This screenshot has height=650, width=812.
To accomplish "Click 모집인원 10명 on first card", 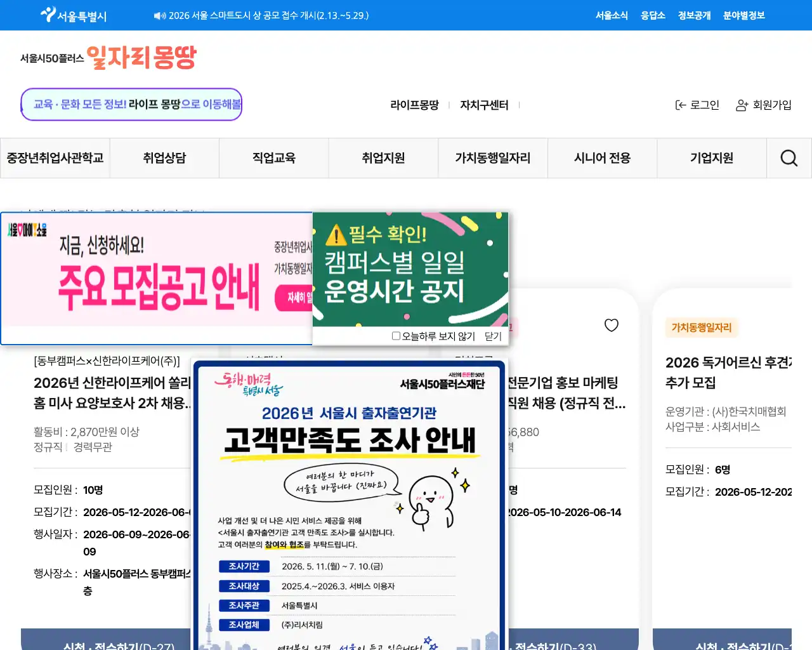I will click(x=69, y=490).
